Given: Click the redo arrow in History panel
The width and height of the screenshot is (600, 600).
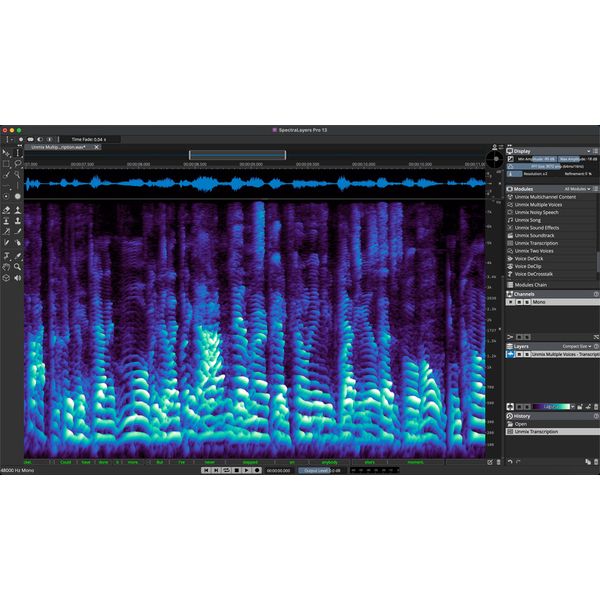Looking at the screenshot, I should (x=518, y=462).
